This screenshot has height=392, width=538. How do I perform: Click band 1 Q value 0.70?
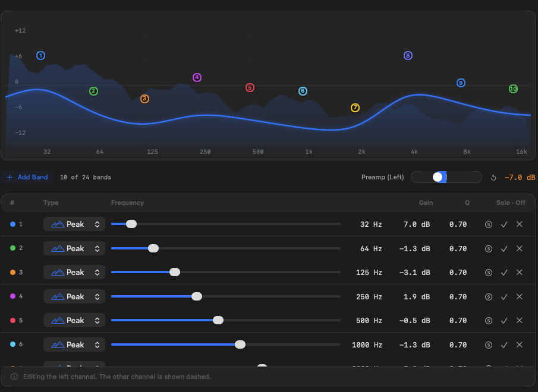tap(458, 225)
